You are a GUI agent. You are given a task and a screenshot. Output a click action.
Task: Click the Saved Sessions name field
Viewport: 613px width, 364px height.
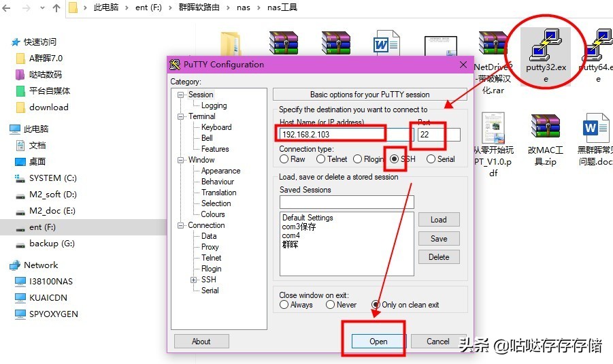[x=347, y=202]
